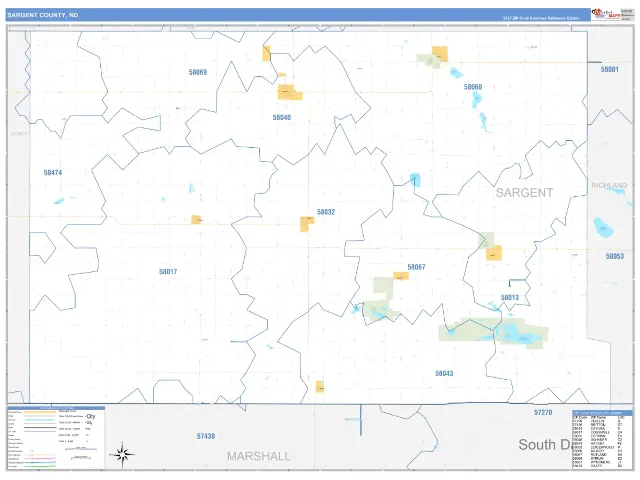Select ZIP code label 58081
Image resolution: width=640 pixels, height=480 pixels.
[x=609, y=69]
